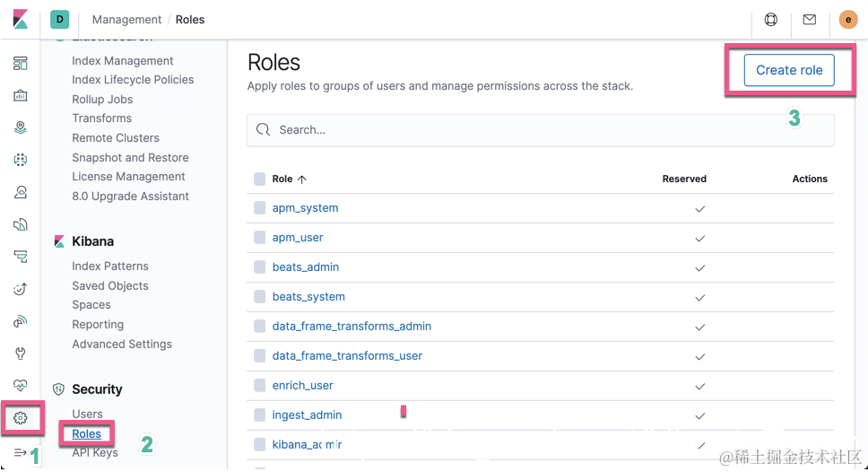Open Stack Monitoring heartbeat icon
The height and width of the screenshot is (472, 868).
21,386
